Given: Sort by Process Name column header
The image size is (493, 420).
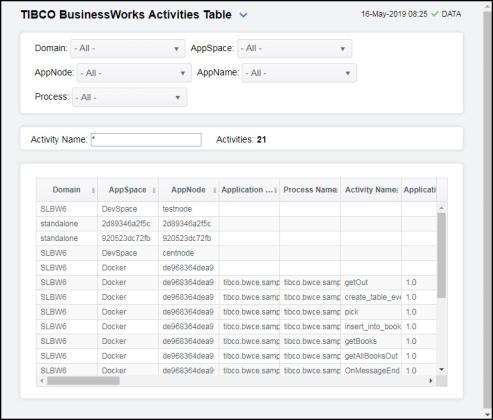Looking at the screenshot, I should [x=310, y=190].
